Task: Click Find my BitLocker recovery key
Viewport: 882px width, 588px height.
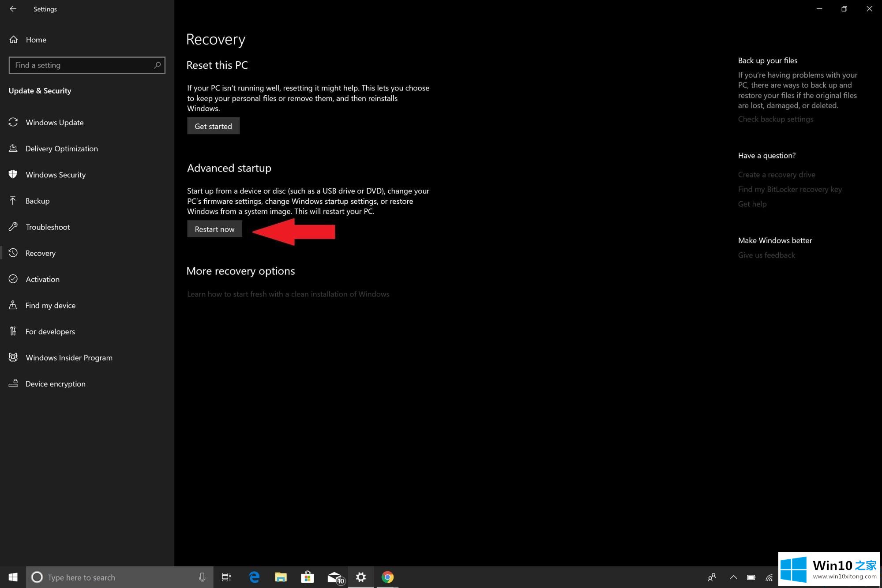Action: 790,189
